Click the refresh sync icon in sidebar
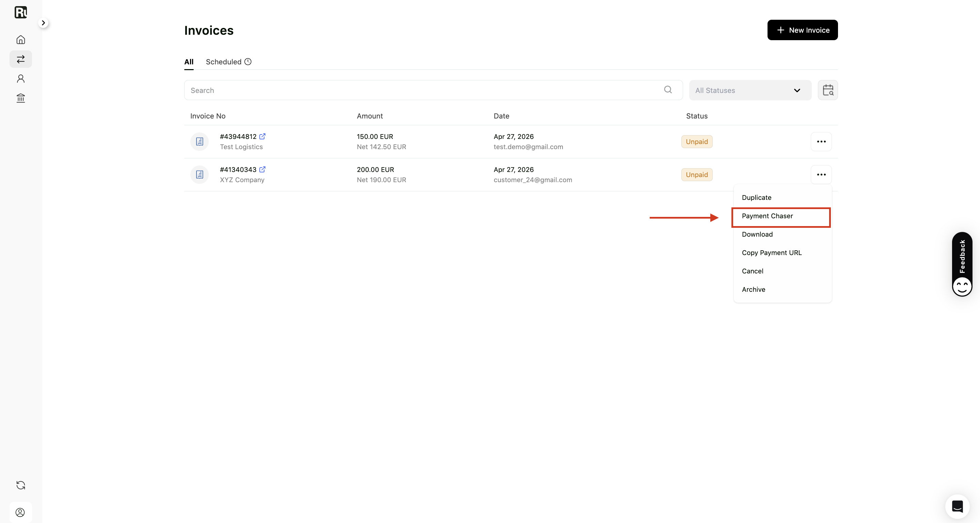Screen dimensions: 980x523 point(20,485)
